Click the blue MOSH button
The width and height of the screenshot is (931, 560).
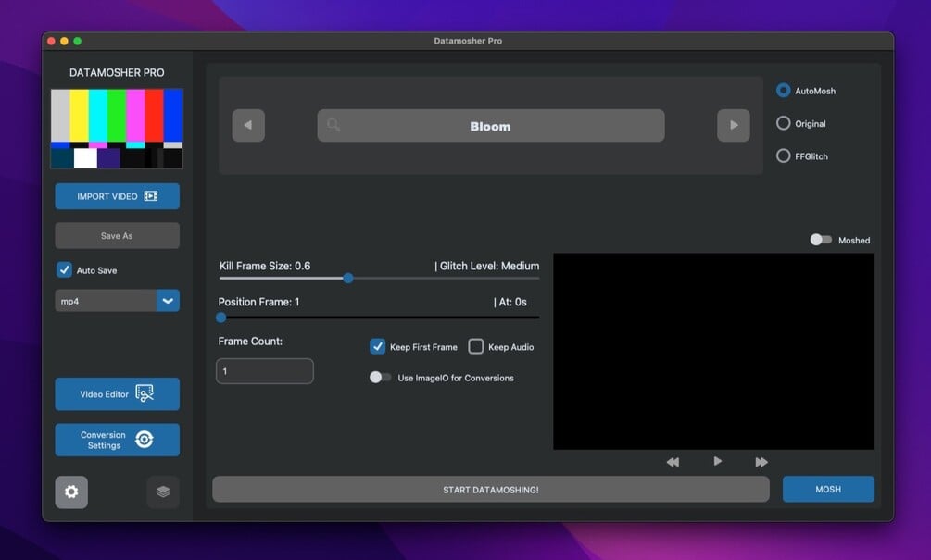point(828,489)
